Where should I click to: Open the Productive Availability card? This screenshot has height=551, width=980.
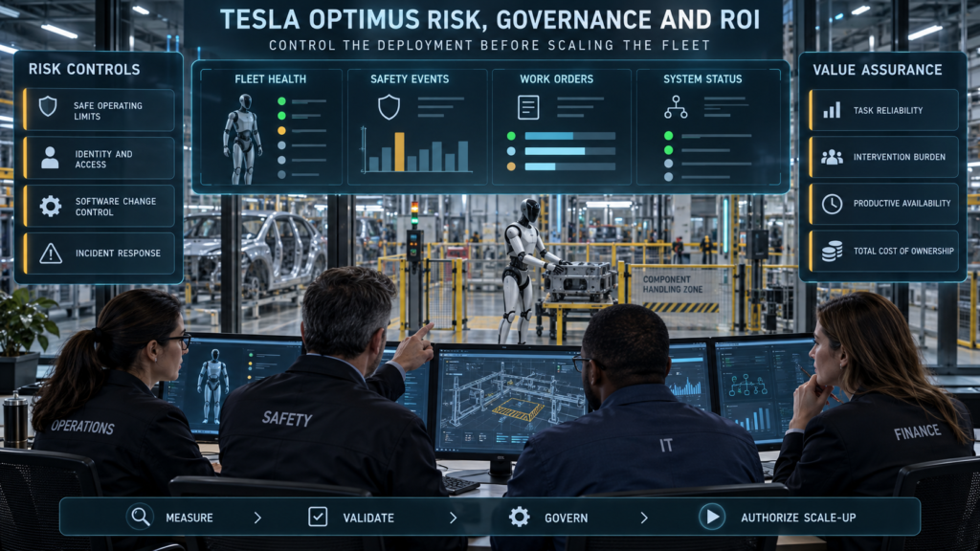[x=883, y=204]
